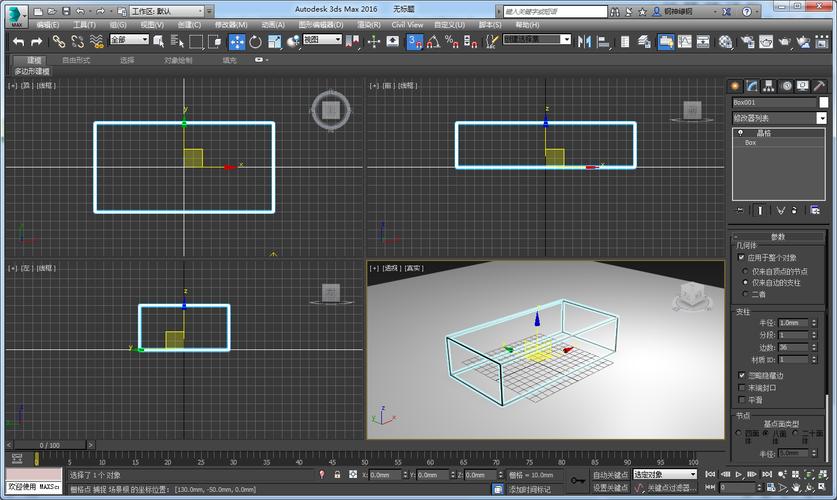Toggle the 应用于整个对象 checkbox
The image size is (837, 500).
(741, 257)
